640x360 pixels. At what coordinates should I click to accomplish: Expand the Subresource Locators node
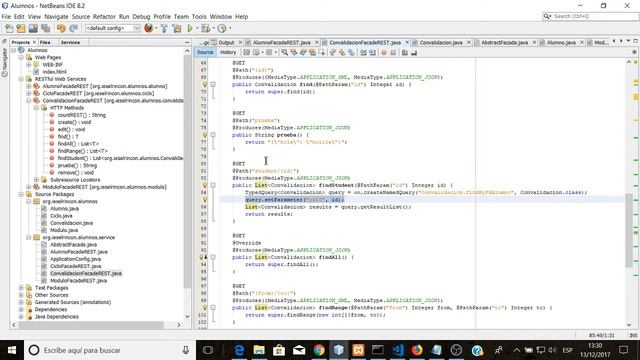coord(36,180)
